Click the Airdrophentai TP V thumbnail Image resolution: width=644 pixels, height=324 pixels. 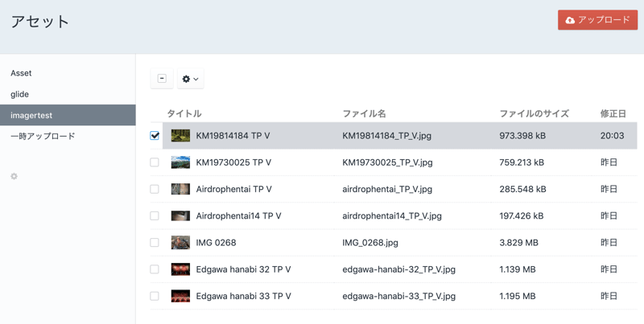[180, 189]
